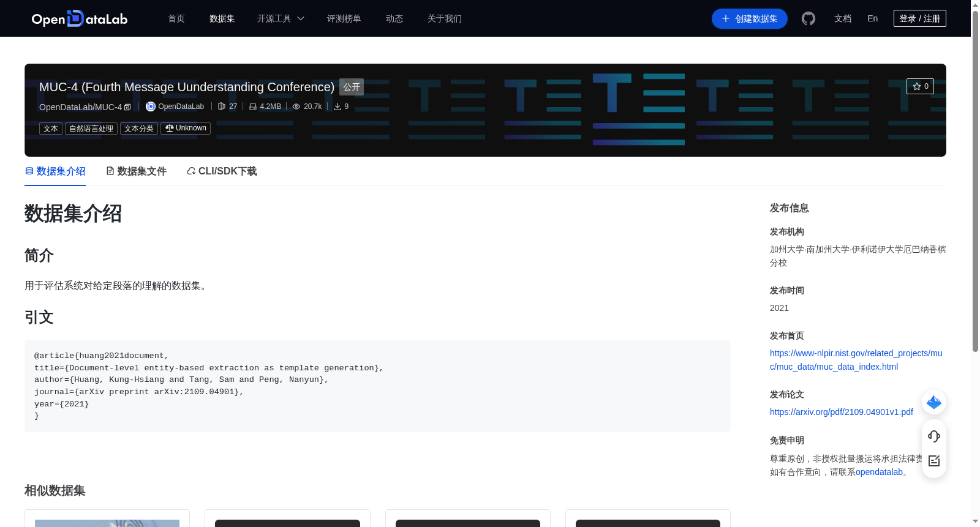Star the MUC-4 dataset
The width and height of the screenshot is (980, 527).
click(920, 86)
